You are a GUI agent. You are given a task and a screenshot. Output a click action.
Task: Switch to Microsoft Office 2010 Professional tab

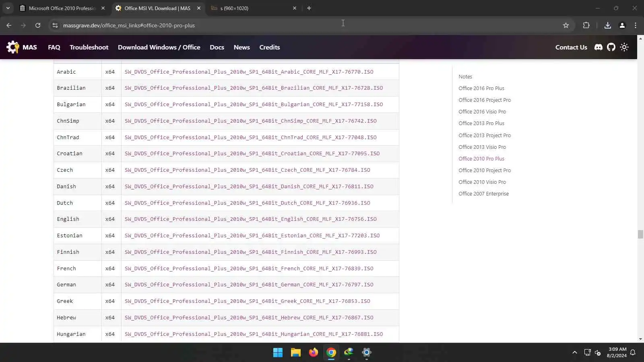[62, 8]
